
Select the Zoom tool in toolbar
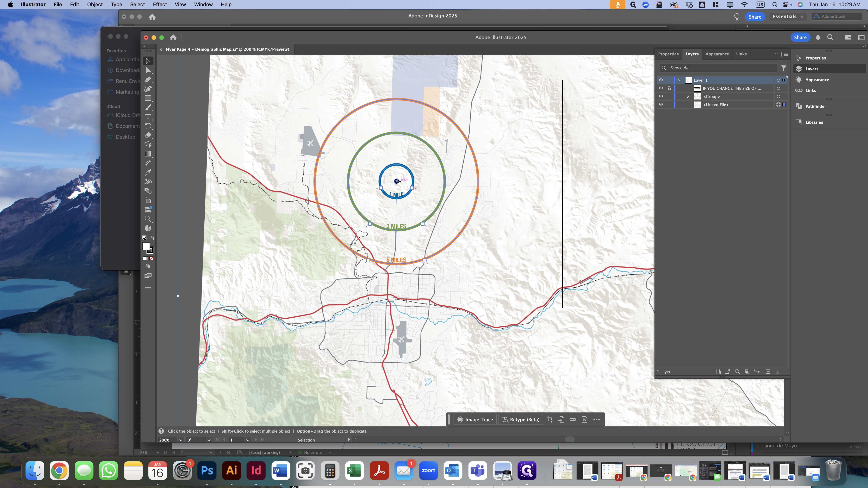148,219
